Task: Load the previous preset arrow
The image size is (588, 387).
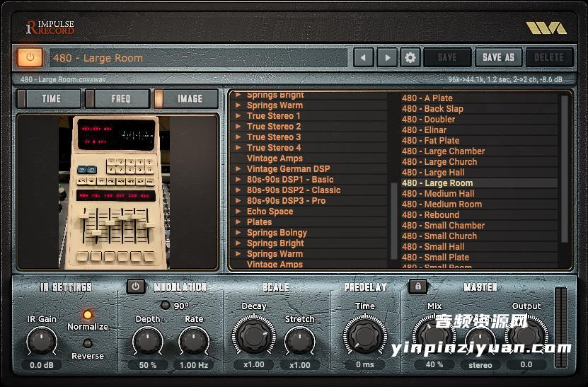Action: [x=364, y=58]
